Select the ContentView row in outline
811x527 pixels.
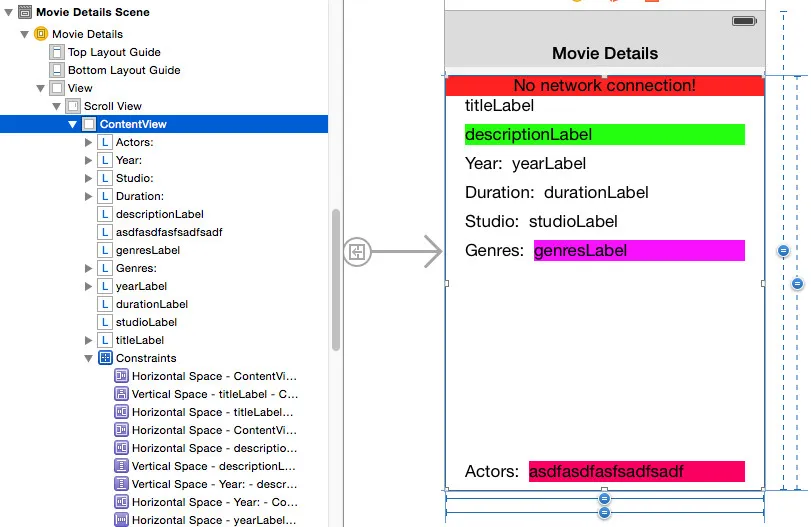click(x=164, y=124)
